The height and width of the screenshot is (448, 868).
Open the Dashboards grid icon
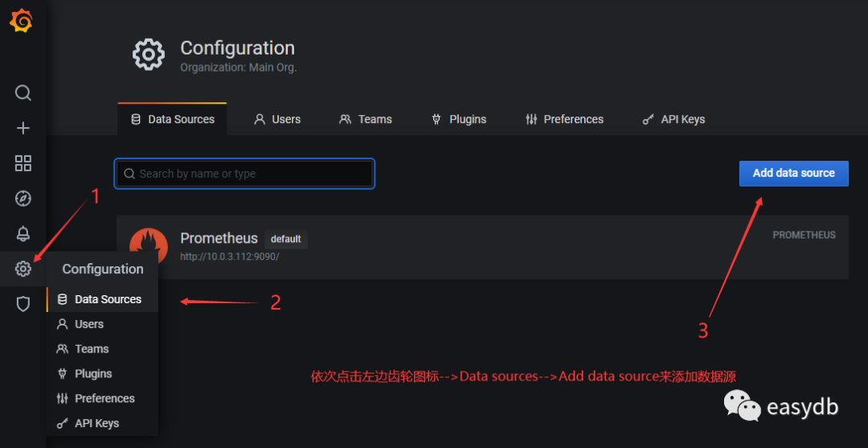[23, 163]
